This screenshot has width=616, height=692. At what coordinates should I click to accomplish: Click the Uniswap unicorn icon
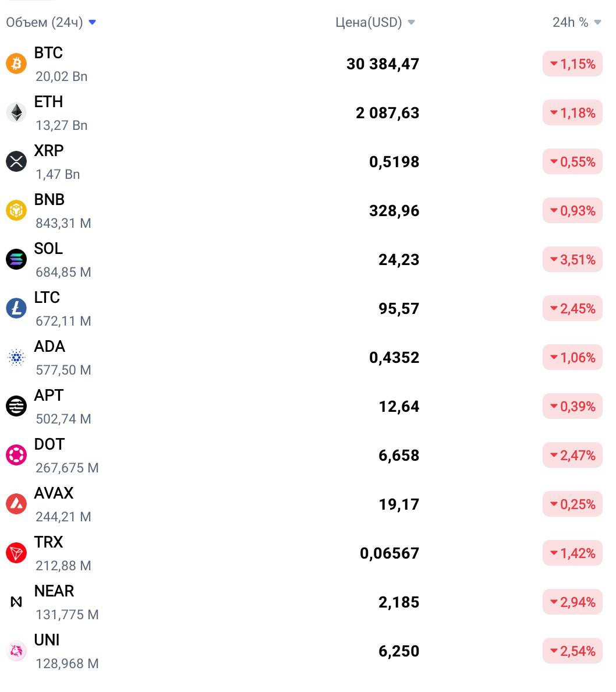(16, 651)
